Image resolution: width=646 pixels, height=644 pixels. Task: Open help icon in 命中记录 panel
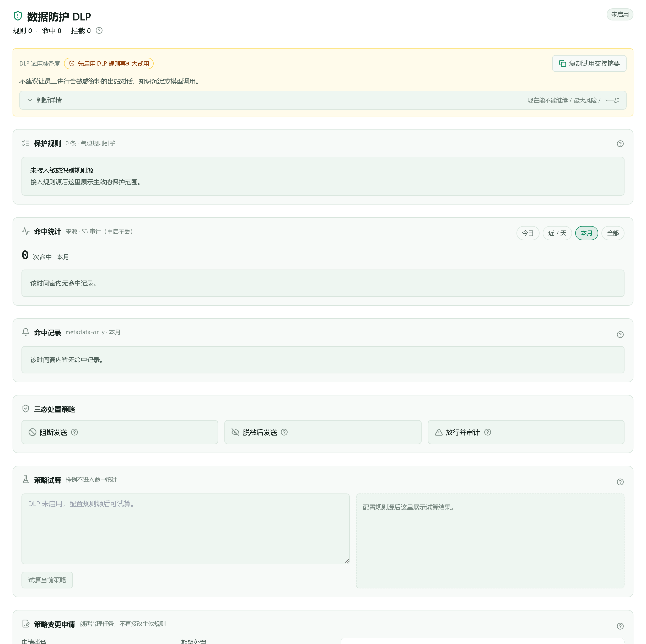[x=620, y=334]
